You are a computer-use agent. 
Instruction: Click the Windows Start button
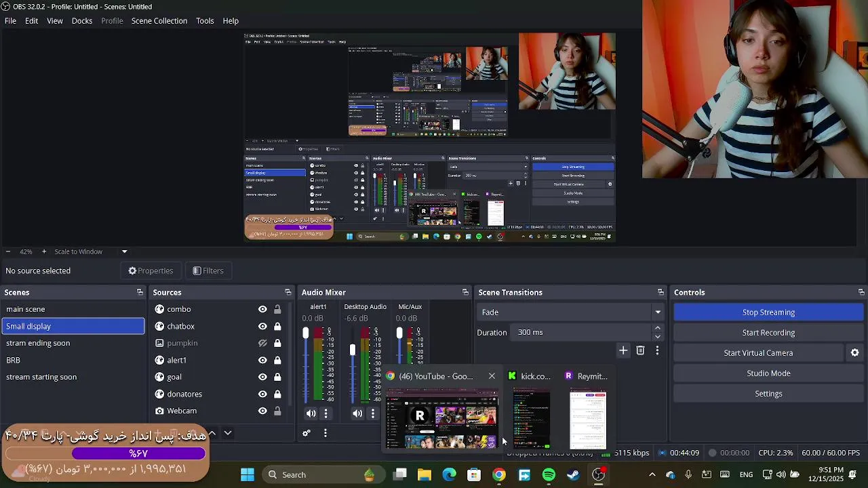point(248,474)
